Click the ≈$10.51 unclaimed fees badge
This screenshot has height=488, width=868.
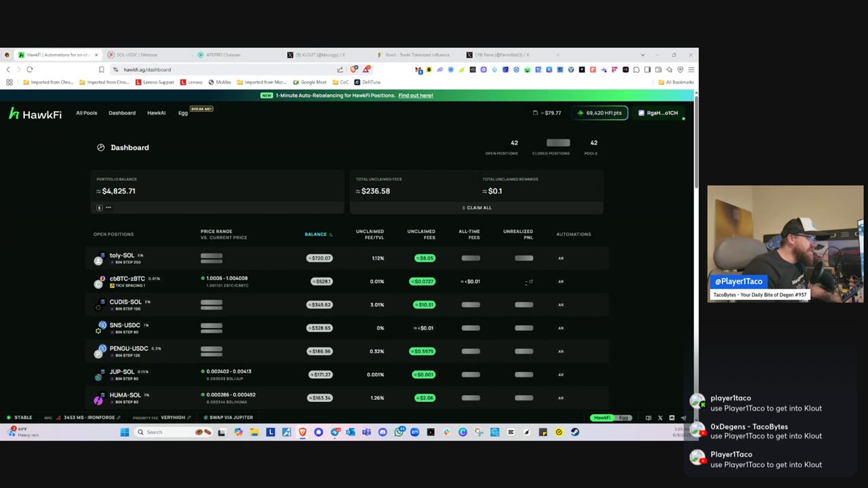click(x=425, y=305)
